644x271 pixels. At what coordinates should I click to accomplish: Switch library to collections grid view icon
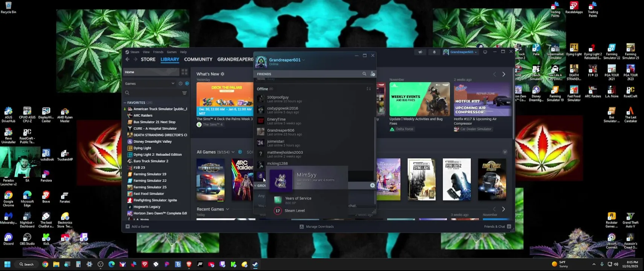(185, 72)
